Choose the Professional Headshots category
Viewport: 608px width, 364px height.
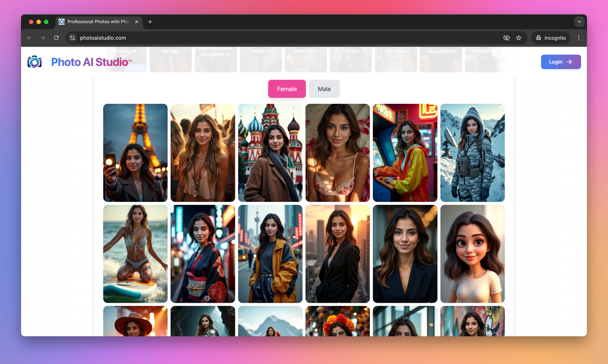click(216, 59)
